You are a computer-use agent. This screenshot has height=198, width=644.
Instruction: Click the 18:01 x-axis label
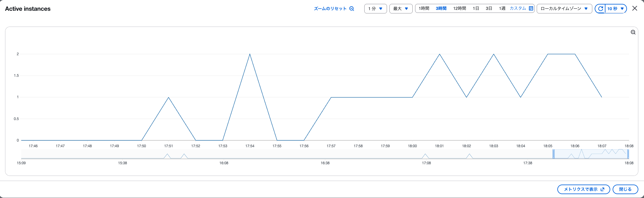click(x=439, y=146)
